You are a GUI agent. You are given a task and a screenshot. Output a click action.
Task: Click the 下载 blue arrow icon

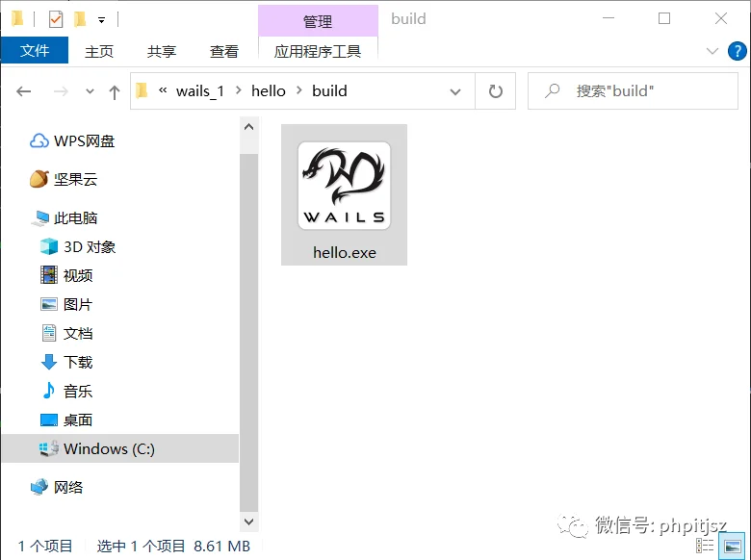click(49, 362)
